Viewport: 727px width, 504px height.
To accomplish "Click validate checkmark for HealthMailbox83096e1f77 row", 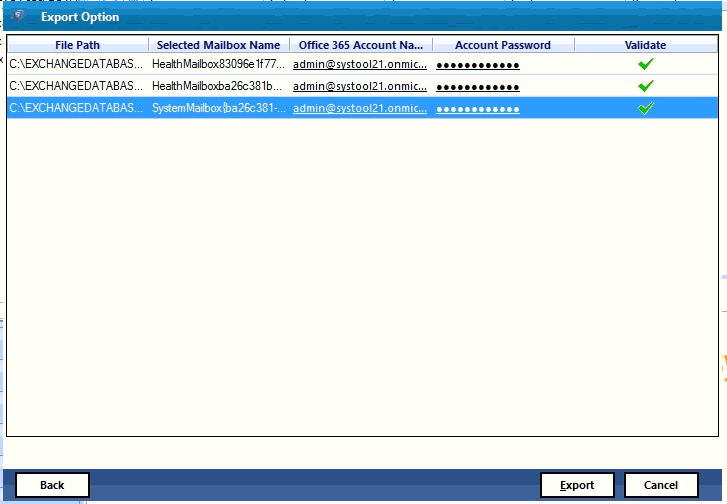I will pos(645,64).
